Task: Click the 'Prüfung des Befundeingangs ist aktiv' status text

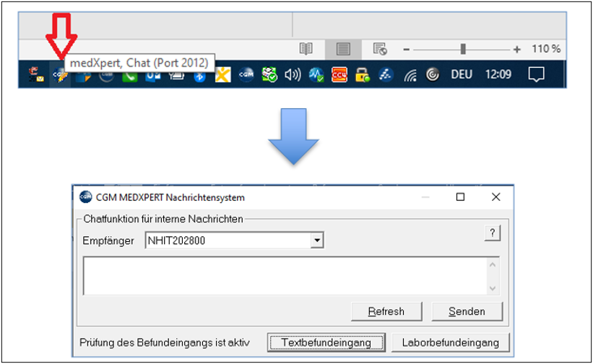Action: pyautogui.click(x=165, y=342)
